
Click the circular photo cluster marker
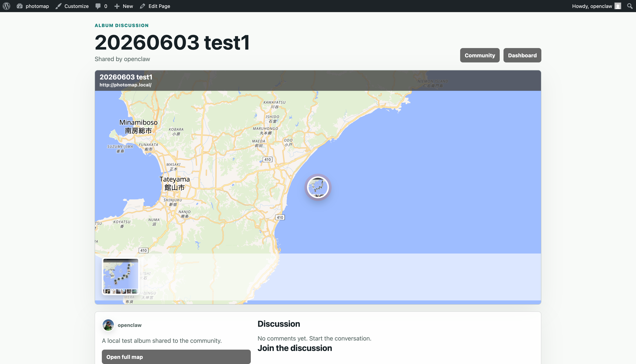point(318,187)
